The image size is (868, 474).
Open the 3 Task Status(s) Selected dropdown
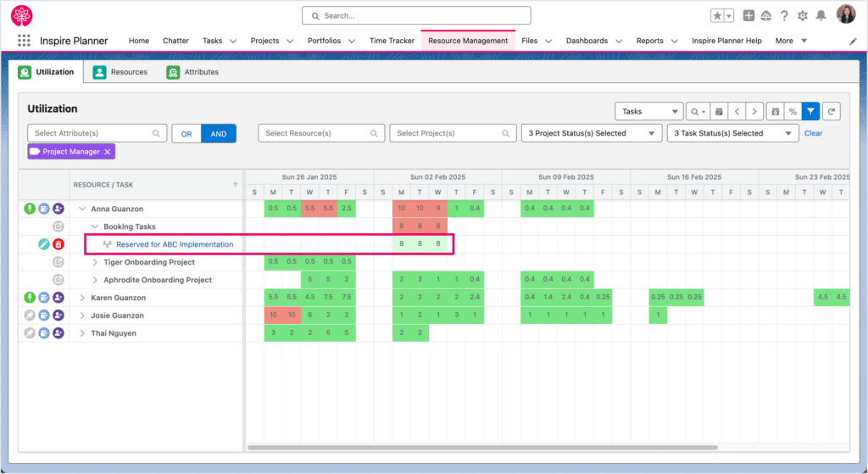[x=732, y=133]
